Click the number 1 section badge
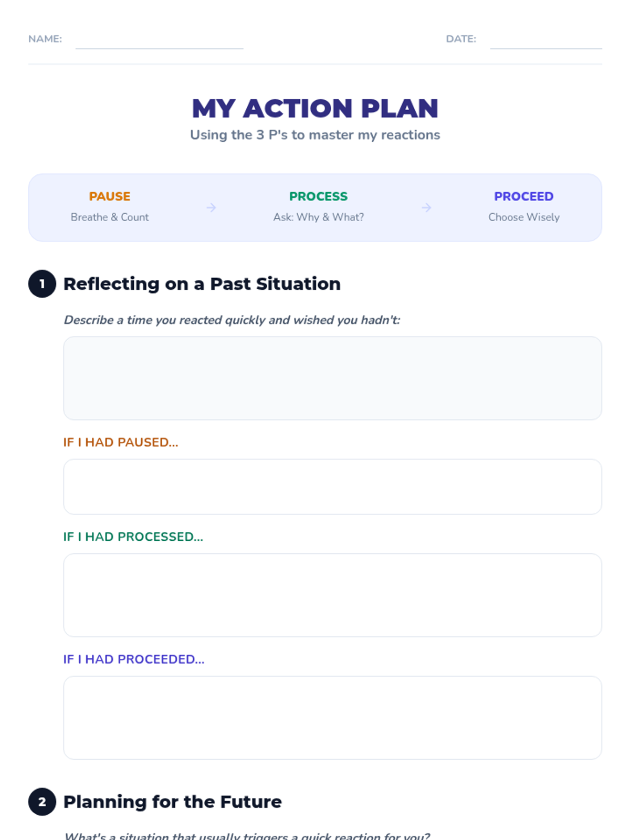This screenshot has height=840, width=630. point(42,284)
